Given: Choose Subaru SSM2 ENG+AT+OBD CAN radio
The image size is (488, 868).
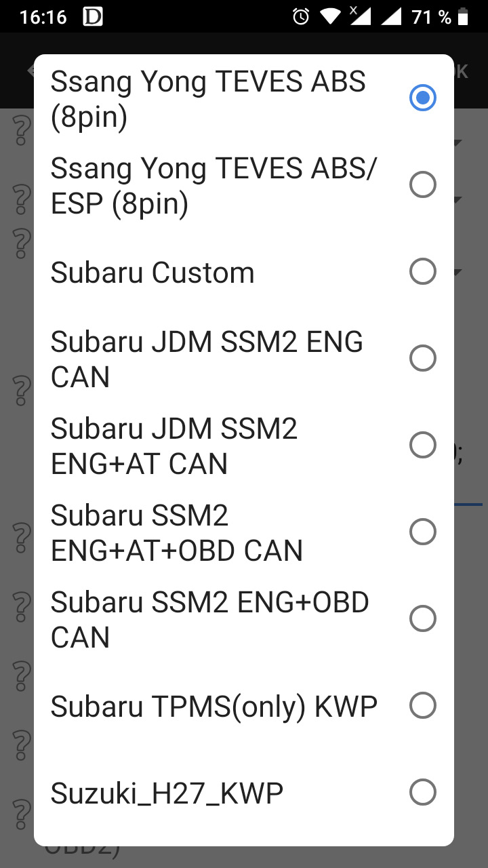Looking at the screenshot, I should pos(422,532).
